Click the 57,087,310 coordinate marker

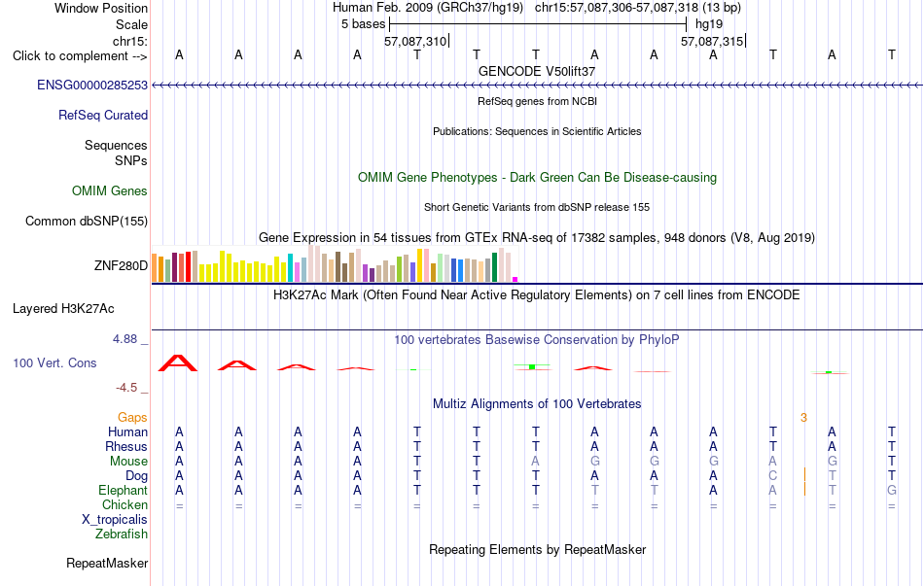pos(415,41)
